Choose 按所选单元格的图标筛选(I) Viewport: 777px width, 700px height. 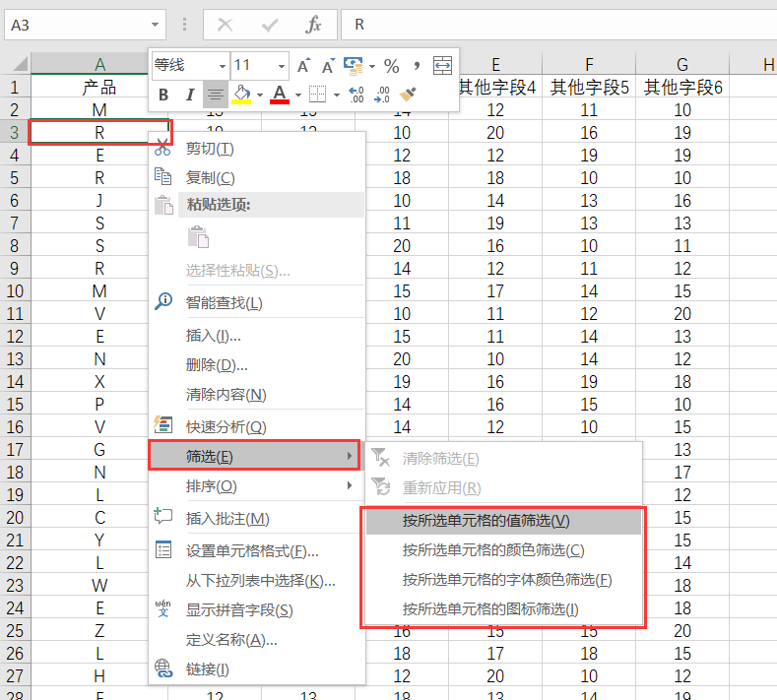(x=503, y=608)
